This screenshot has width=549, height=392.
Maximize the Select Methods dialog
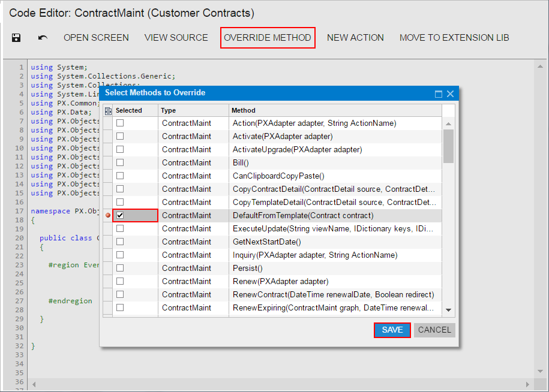click(439, 94)
